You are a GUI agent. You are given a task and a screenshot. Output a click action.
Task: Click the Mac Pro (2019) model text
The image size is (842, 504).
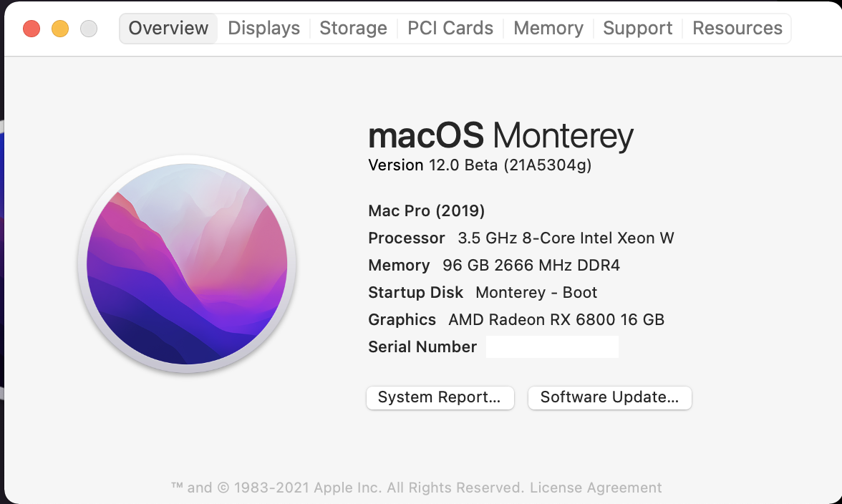coord(426,211)
